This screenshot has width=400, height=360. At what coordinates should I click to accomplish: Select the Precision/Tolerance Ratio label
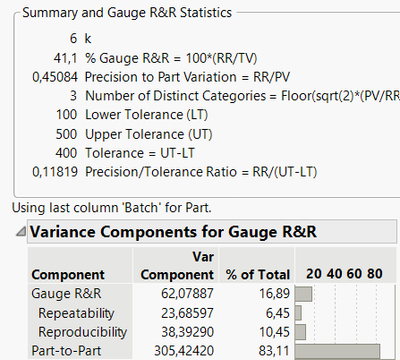pyautogui.click(x=201, y=172)
